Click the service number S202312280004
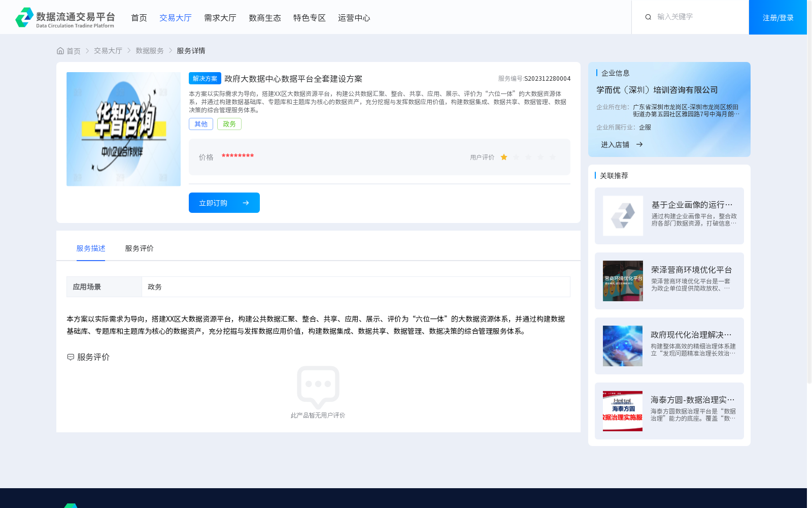The height and width of the screenshot is (508, 812). point(547,79)
